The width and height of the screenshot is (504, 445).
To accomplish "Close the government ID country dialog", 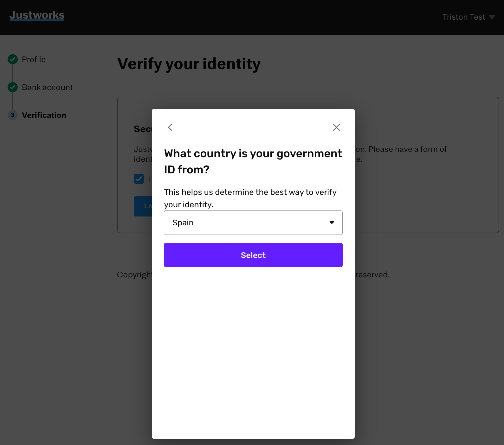I will [x=336, y=127].
